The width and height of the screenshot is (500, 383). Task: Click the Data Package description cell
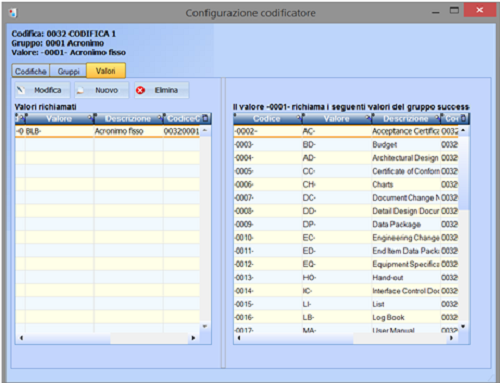click(406, 224)
